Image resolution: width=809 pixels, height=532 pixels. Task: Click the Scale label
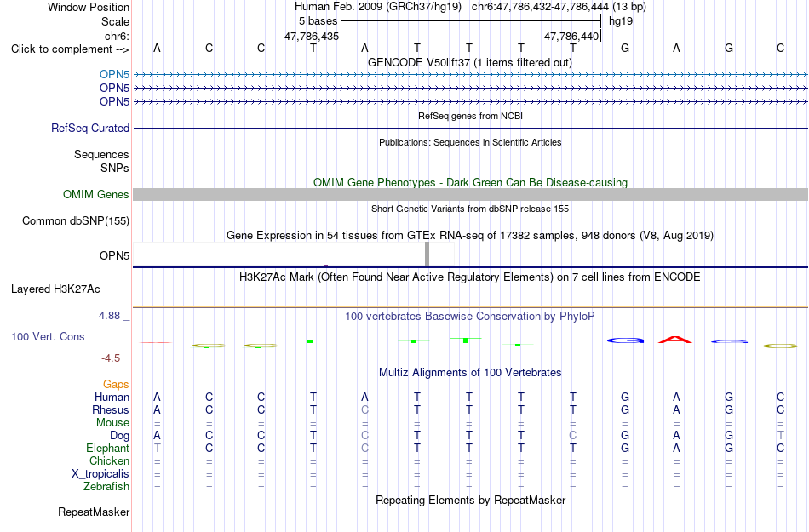(116, 21)
